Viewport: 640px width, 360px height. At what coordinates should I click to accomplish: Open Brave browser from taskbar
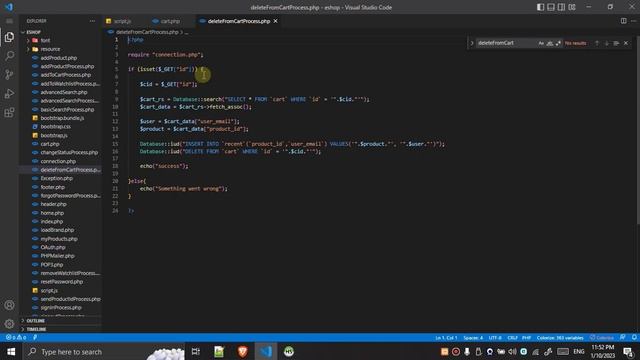(242, 351)
